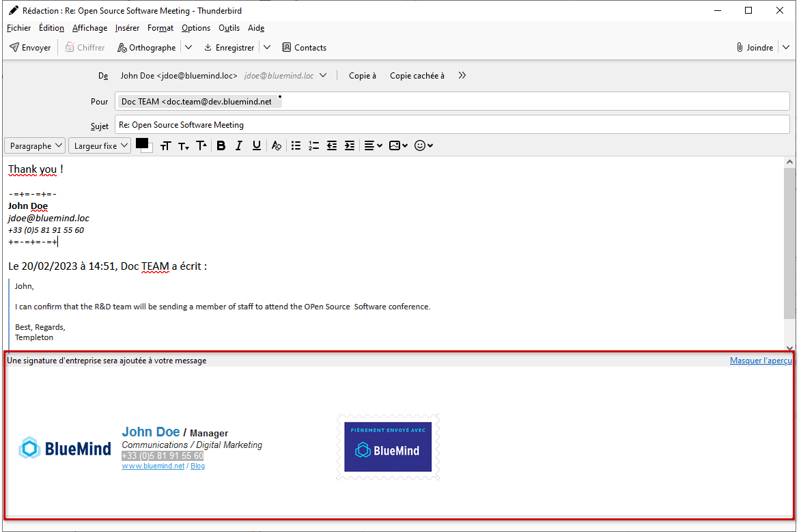Click the larger font size icon

(201, 145)
